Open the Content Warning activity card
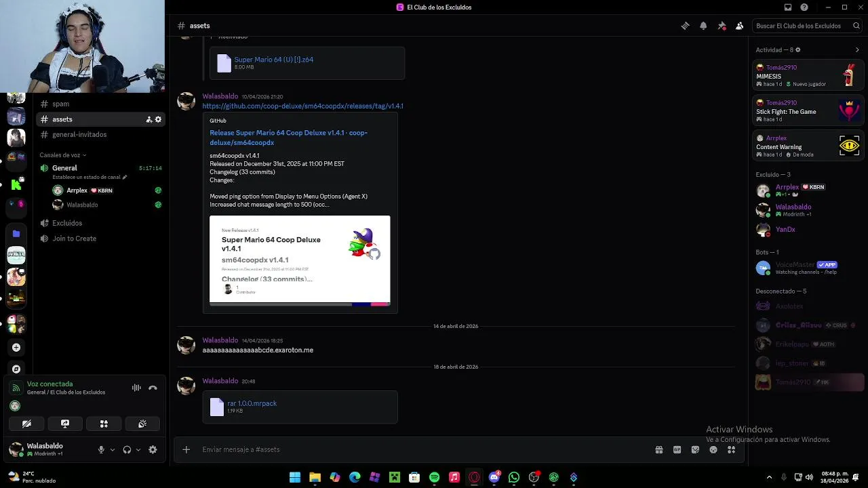 point(808,146)
